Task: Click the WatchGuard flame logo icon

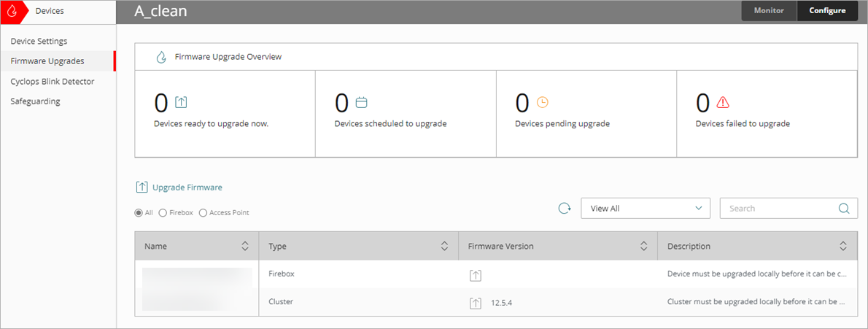Action: pos(12,11)
